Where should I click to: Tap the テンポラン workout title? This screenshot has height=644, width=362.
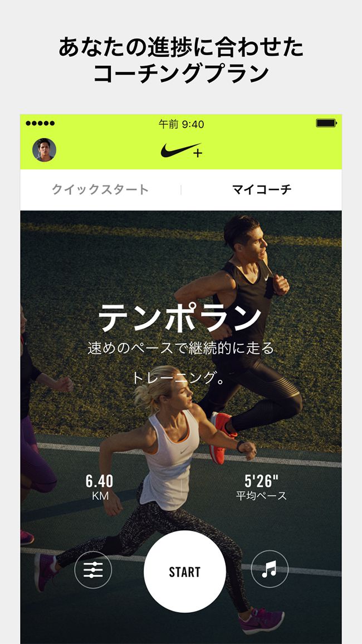coord(180,318)
